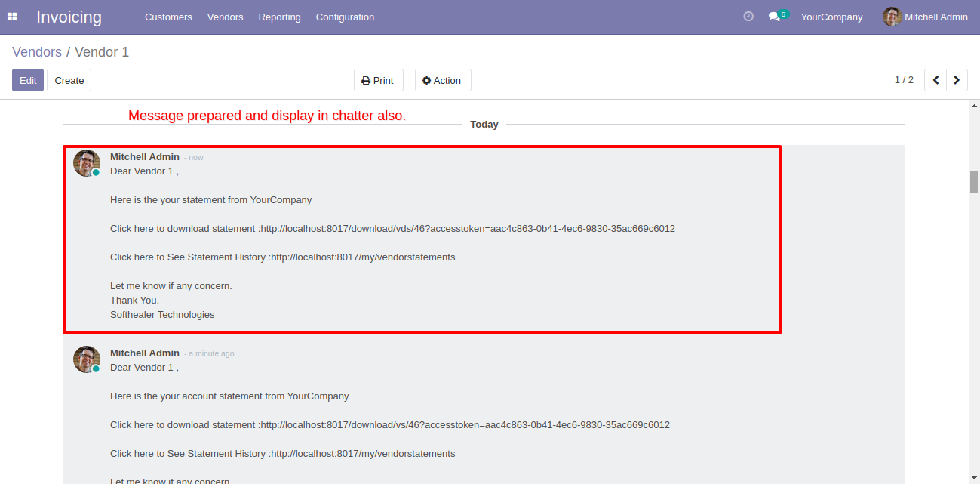Expand the Reporting menu
980x484 pixels.
tap(279, 17)
